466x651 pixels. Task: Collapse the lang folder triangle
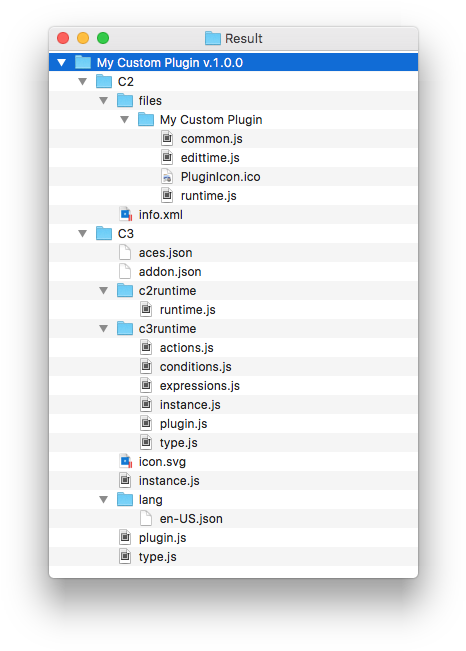coord(103,500)
